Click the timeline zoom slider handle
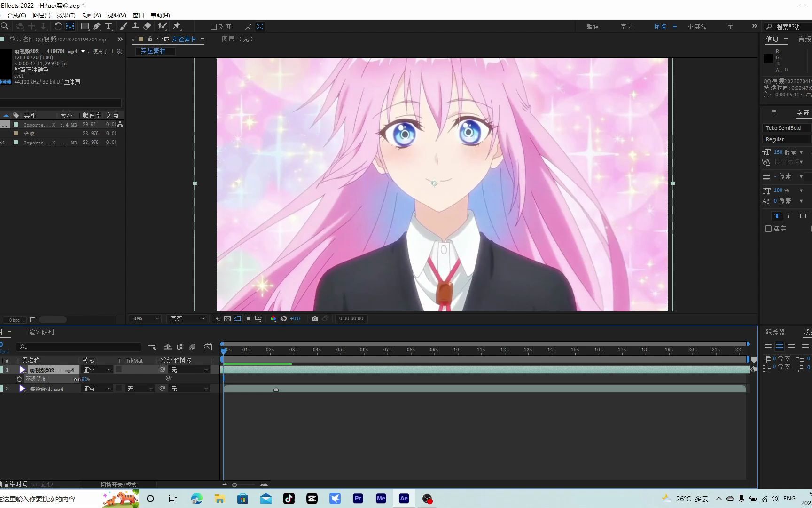Image resolution: width=812 pixels, height=508 pixels. 234,484
